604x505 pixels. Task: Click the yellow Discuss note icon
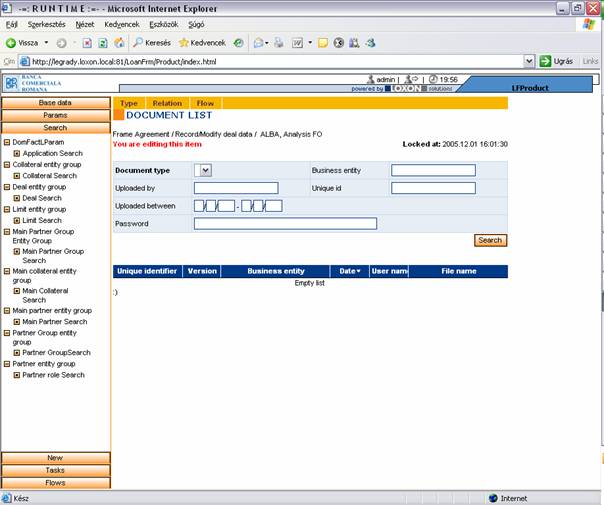click(x=323, y=43)
